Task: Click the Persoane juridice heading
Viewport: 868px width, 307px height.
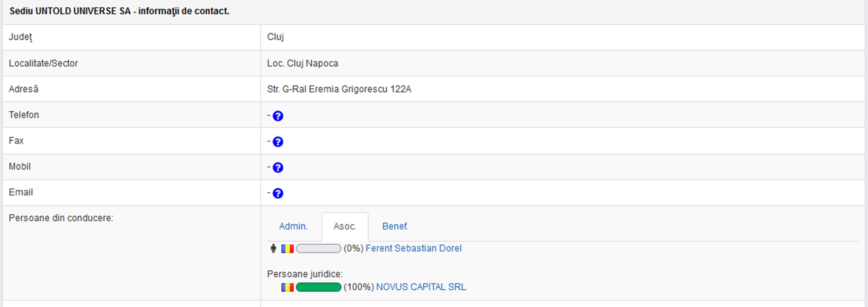Action: (x=305, y=274)
